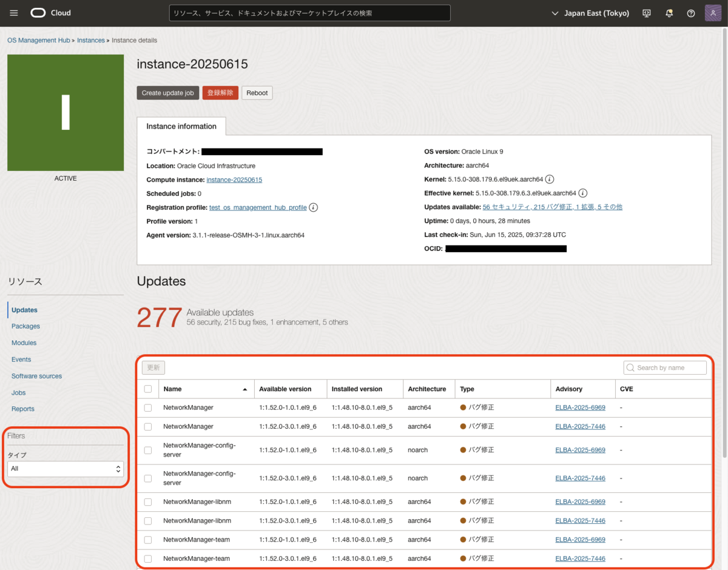Open the user profile avatar menu
Image resolution: width=728 pixels, height=570 pixels.
pos(713,13)
